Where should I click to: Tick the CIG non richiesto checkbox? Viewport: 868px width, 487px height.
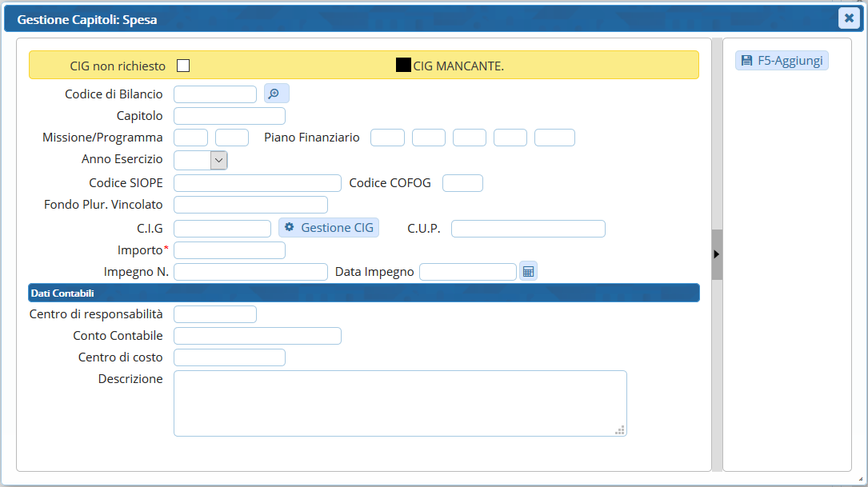pos(183,66)
